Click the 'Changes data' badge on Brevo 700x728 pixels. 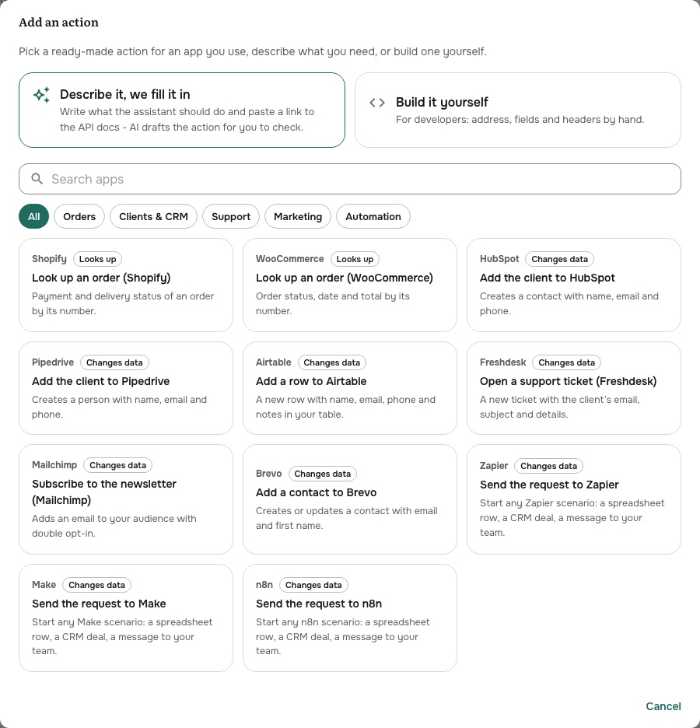(323, 474)
